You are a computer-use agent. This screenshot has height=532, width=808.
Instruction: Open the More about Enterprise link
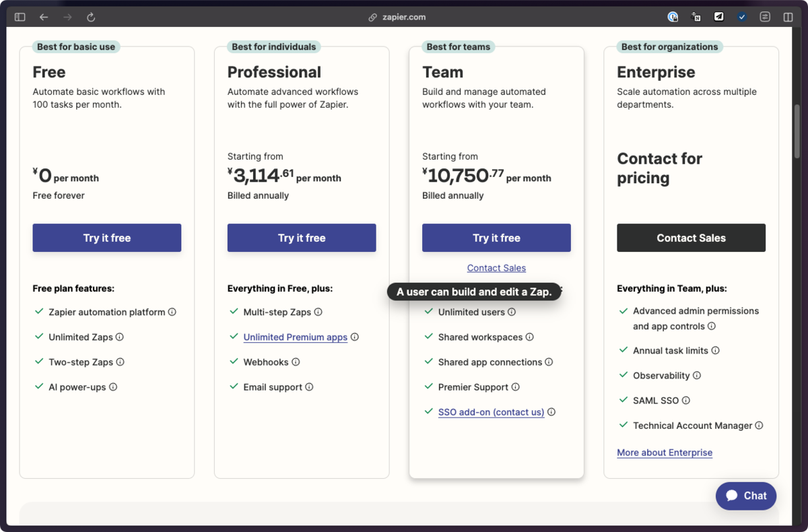pos(665,453)
